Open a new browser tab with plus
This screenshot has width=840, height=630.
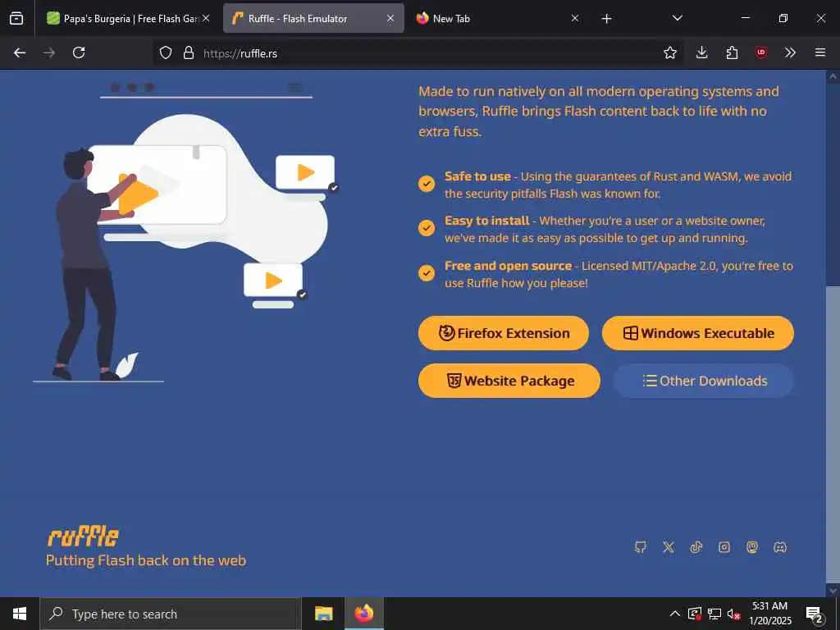(x=606, y=19)
